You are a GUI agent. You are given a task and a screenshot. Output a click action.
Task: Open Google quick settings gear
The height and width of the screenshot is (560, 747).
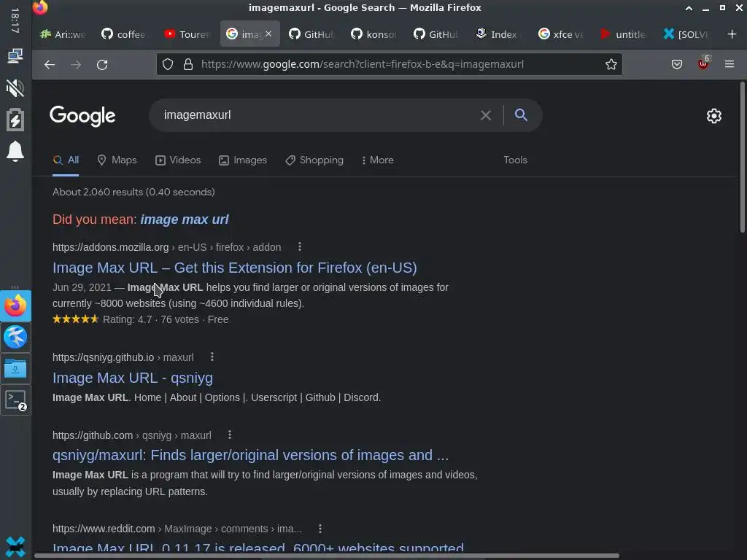713,116
